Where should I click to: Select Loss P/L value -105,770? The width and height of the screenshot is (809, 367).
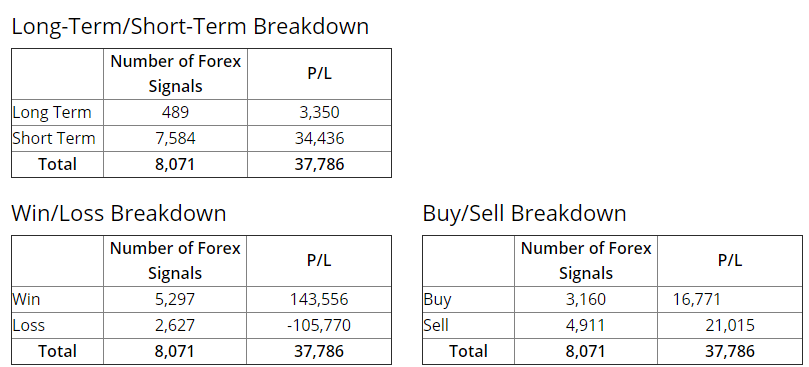click(x=318, y=325)
